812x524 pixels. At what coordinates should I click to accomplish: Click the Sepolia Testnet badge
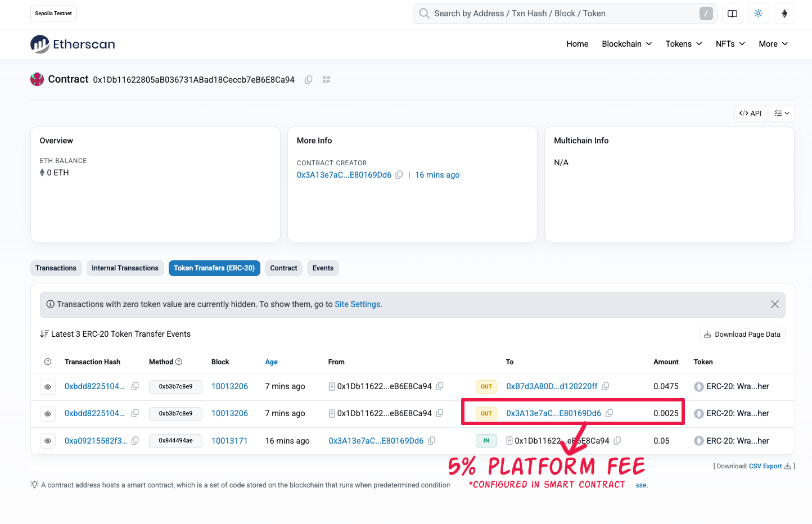point(53,13)
